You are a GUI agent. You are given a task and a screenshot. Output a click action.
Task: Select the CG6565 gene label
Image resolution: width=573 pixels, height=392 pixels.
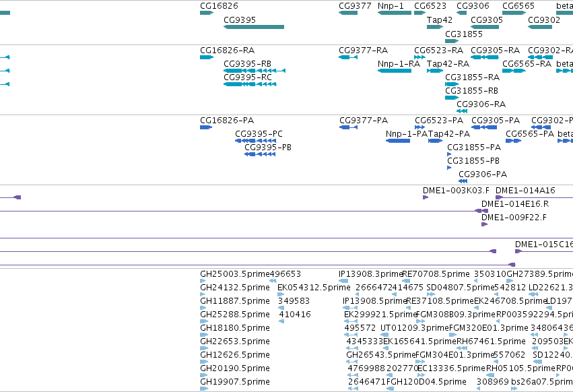(518, 6)
